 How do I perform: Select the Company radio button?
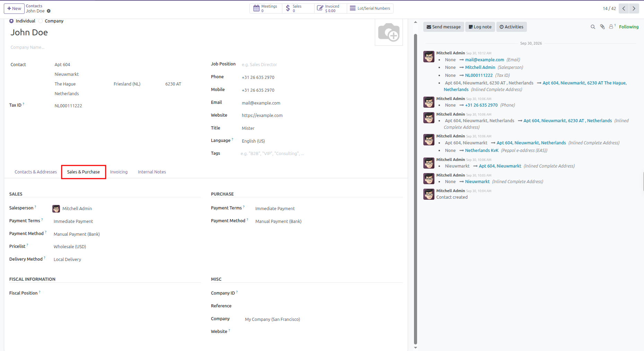point(41,21)
